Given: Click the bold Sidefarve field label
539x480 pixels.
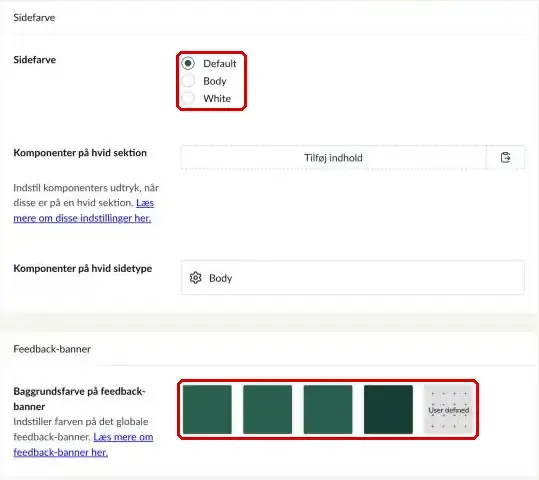Looking at the screenshot, I should [34, 60].
